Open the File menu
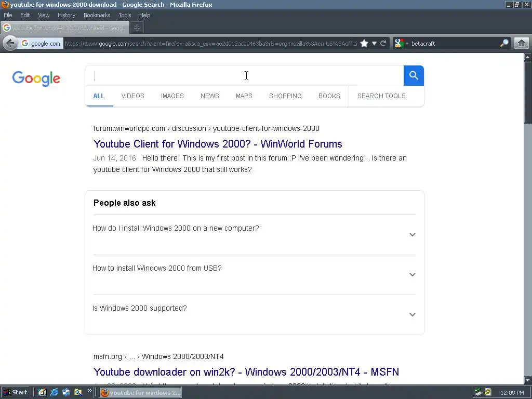The width and height of the screenshot is (532, 399). pos(8,15)
